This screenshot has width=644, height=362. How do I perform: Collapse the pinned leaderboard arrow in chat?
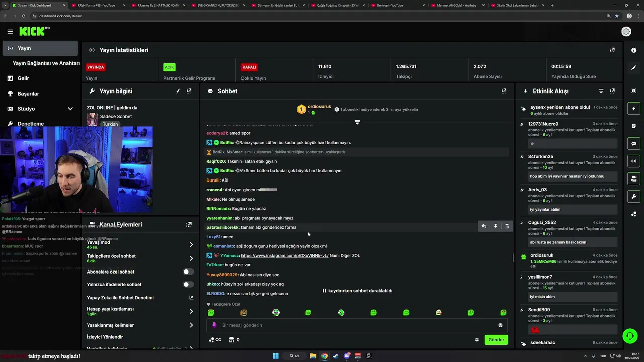click(x=357, y=122)
